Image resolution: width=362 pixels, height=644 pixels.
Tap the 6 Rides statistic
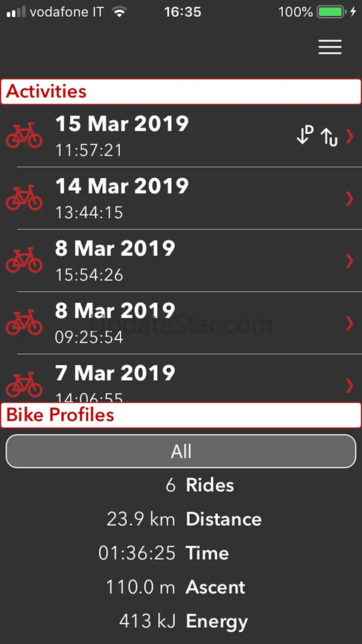(200, 485)
